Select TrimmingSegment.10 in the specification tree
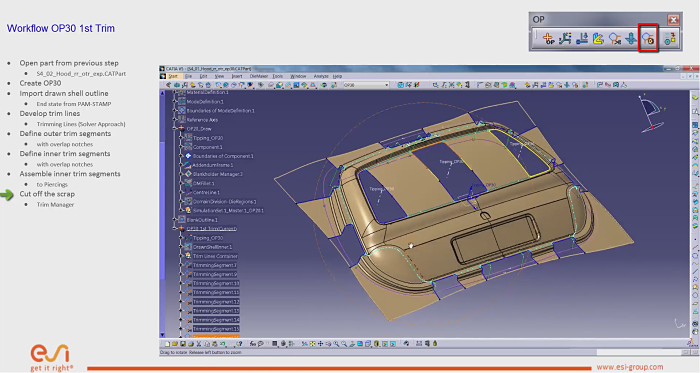The width and height of the screenshot is (700, 373). 216,283
